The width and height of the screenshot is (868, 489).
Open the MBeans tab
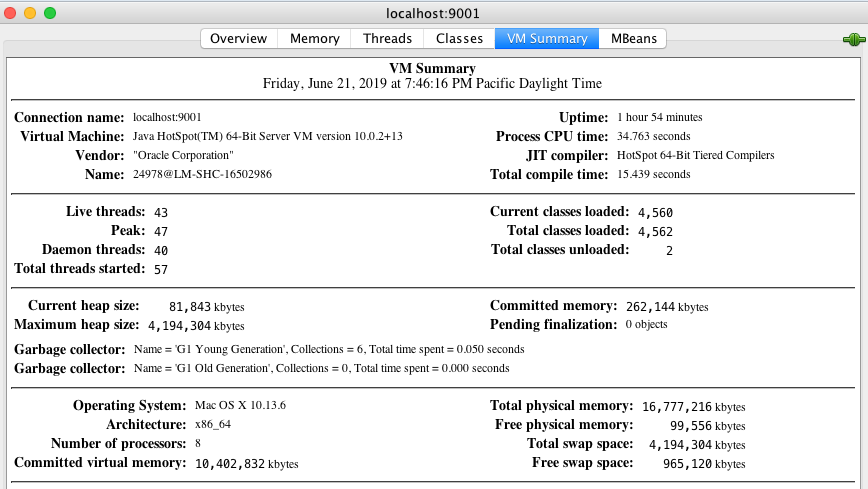pos(633,39)
